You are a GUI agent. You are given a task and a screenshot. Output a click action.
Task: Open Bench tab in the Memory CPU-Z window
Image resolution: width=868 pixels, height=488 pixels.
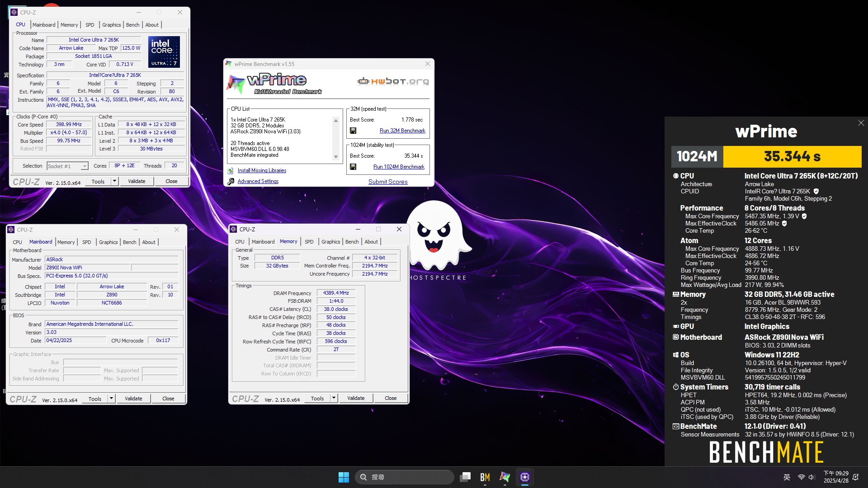point(352,242)
